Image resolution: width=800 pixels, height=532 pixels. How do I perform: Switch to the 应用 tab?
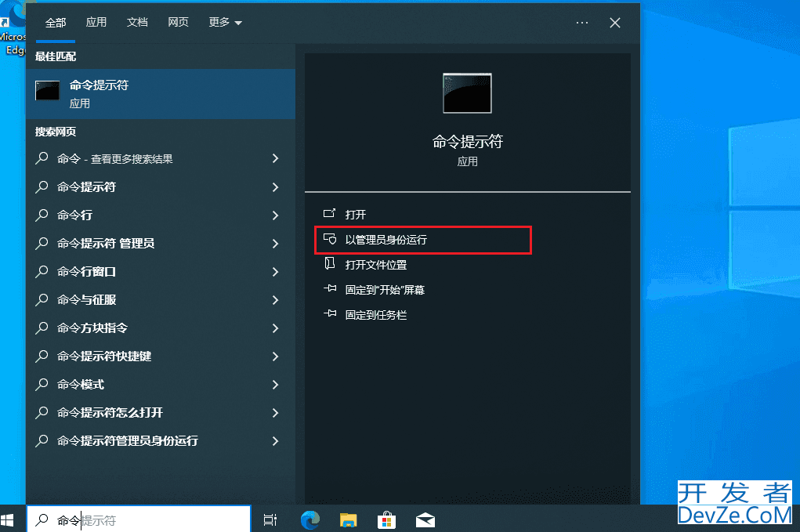96,22
